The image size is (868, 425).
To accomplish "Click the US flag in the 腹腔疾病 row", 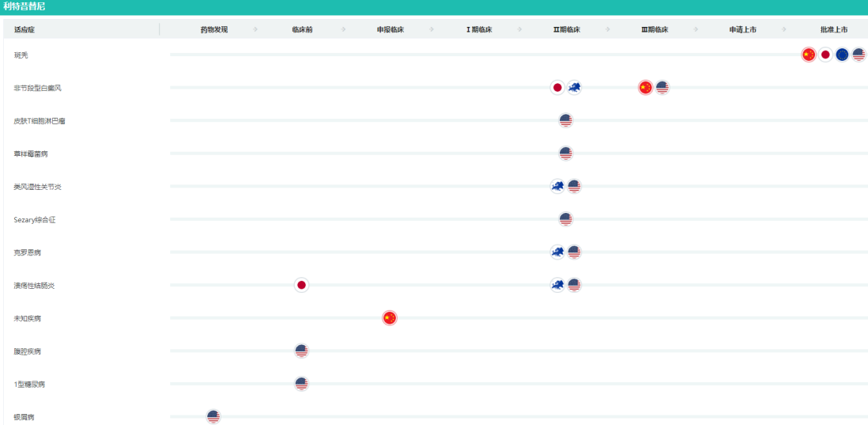I will [301, 351].
